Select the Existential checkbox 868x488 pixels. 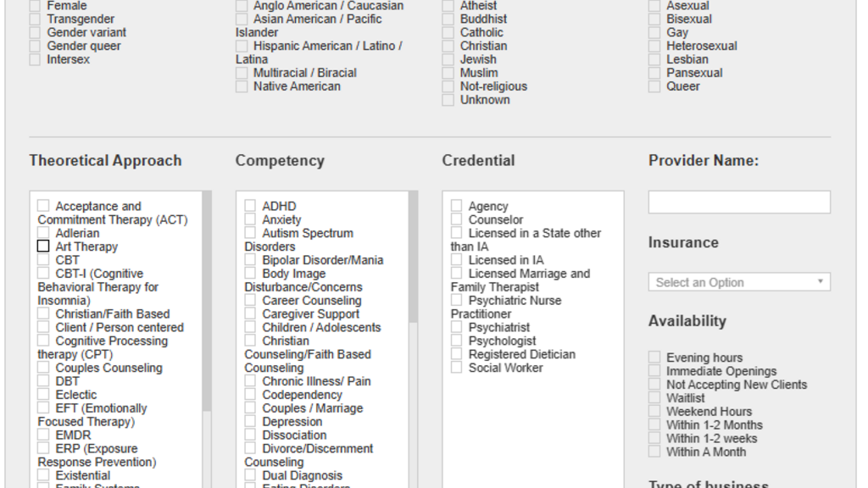[43, 474]
